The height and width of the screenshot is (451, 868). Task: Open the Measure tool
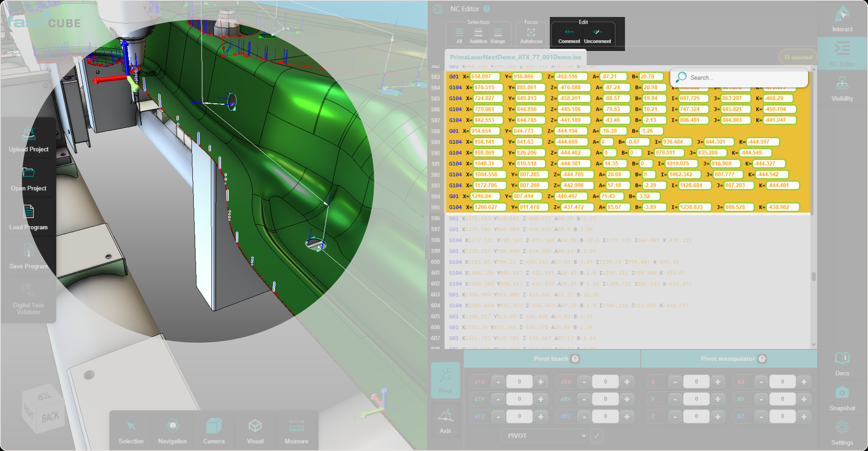point(297,432)
